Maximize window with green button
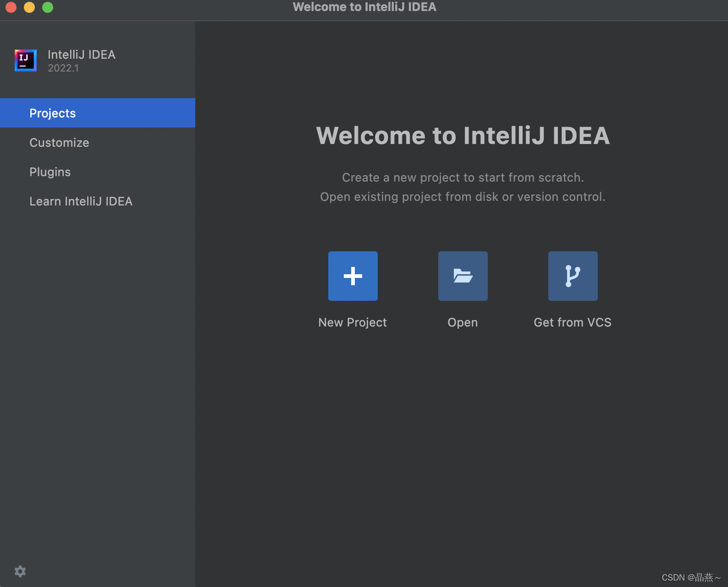The height and width of the screenshot is (587, 728). (48, 7)
